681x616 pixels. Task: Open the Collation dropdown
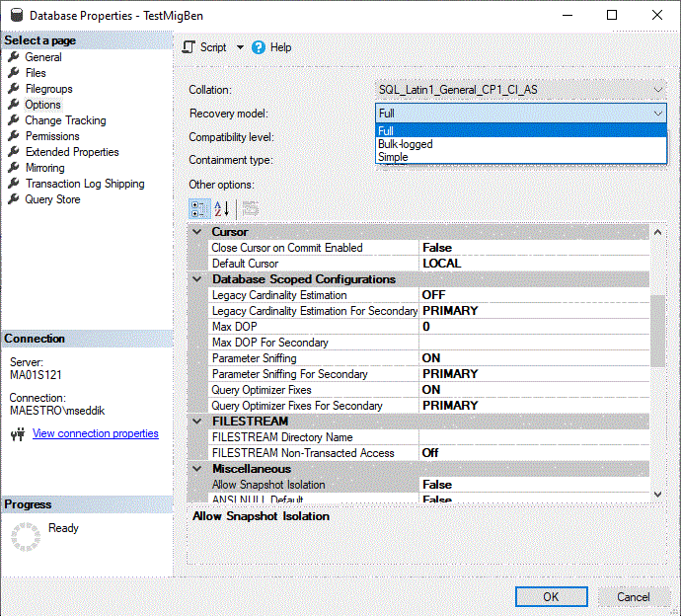[520, 90]
